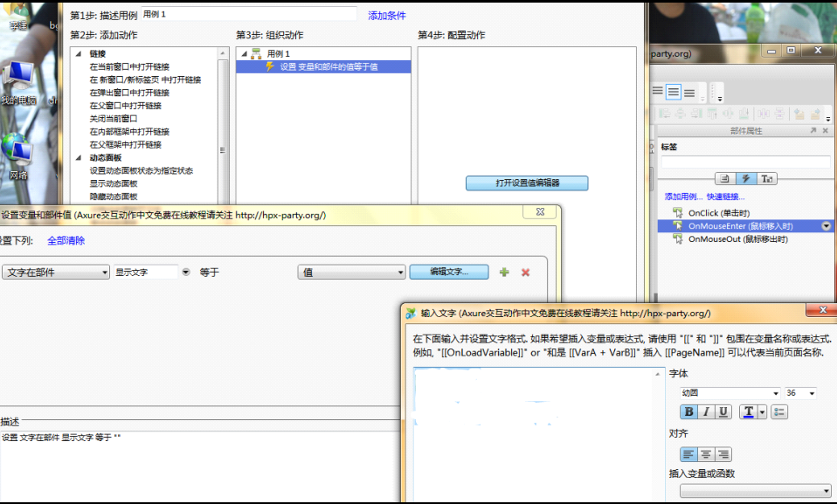
Task: Click the 全部清除 link
Action: (66, 240)
